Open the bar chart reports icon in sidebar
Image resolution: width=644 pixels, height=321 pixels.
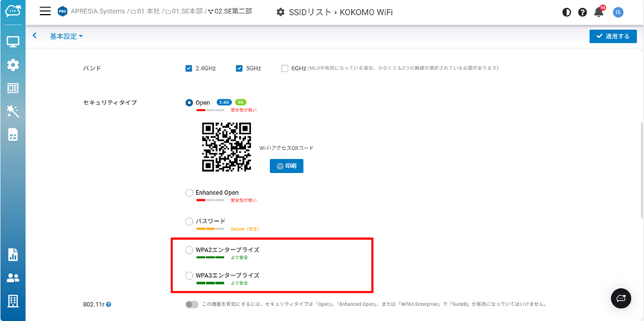click(x=13, y=255)
